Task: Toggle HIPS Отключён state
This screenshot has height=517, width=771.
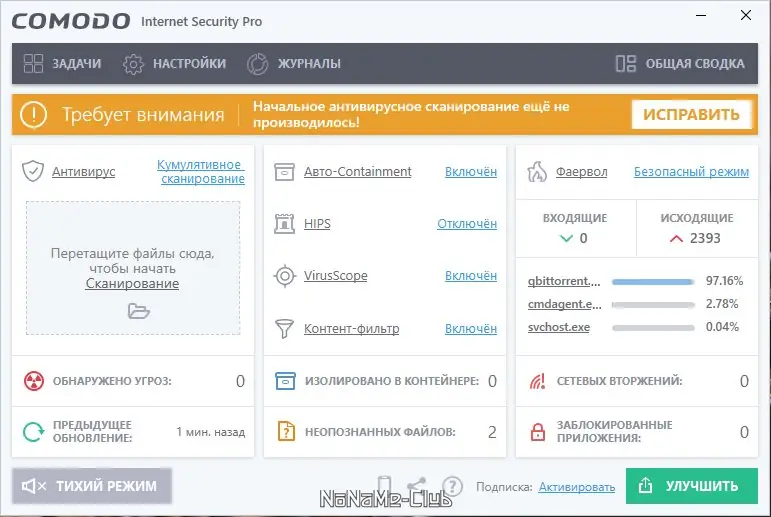Action: 467,223
